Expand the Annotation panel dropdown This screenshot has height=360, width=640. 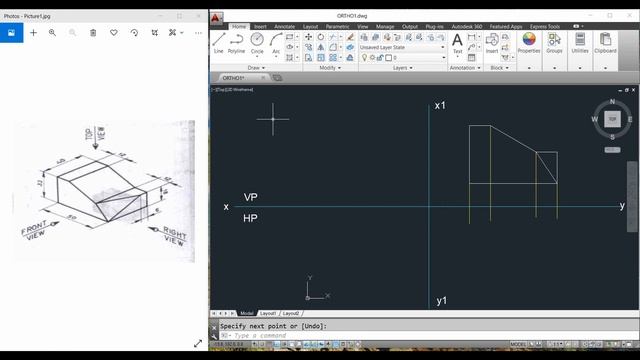click(465, 68)
